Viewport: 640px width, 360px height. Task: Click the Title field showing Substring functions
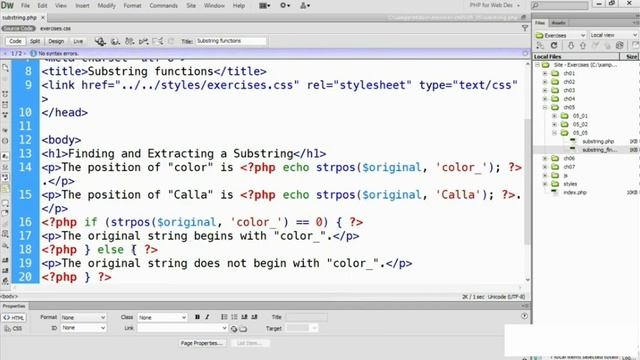pyautogui.click(x=231, y=41)
